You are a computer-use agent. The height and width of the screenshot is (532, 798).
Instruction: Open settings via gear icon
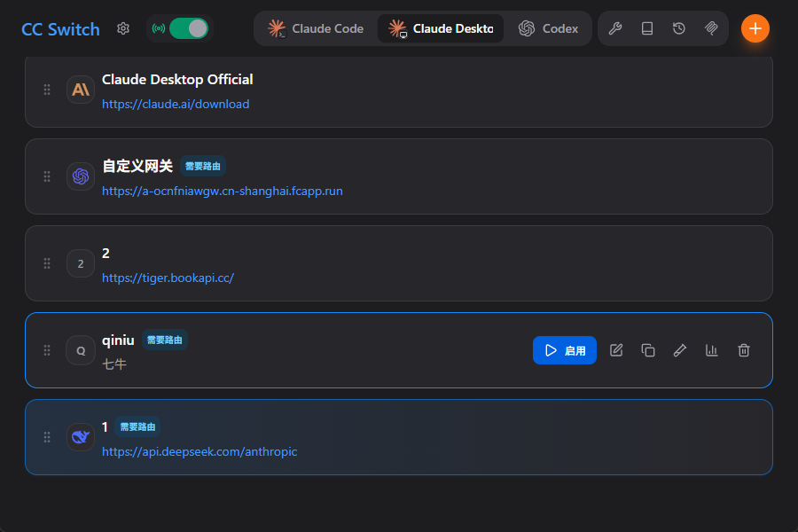click(123, 28)
